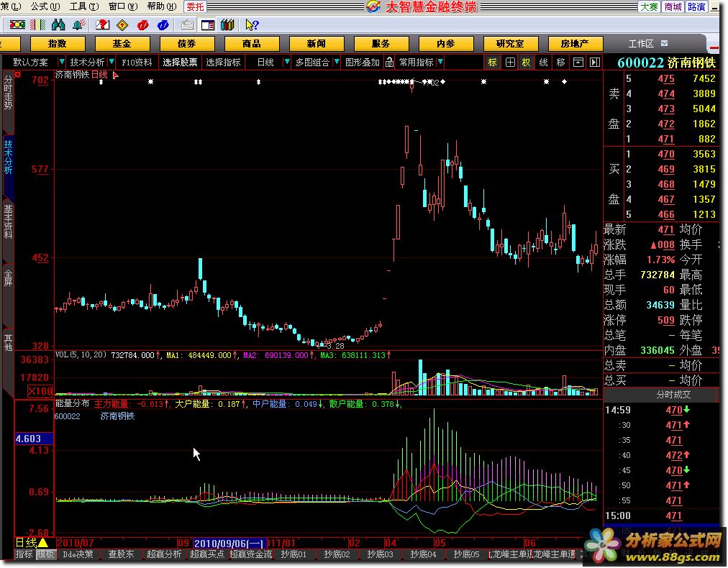Image resolution: width=728 pixels, height=568 pixels.
Task: Expand the 日线 period dropdown arrow
Action: [x=286, y=62]
